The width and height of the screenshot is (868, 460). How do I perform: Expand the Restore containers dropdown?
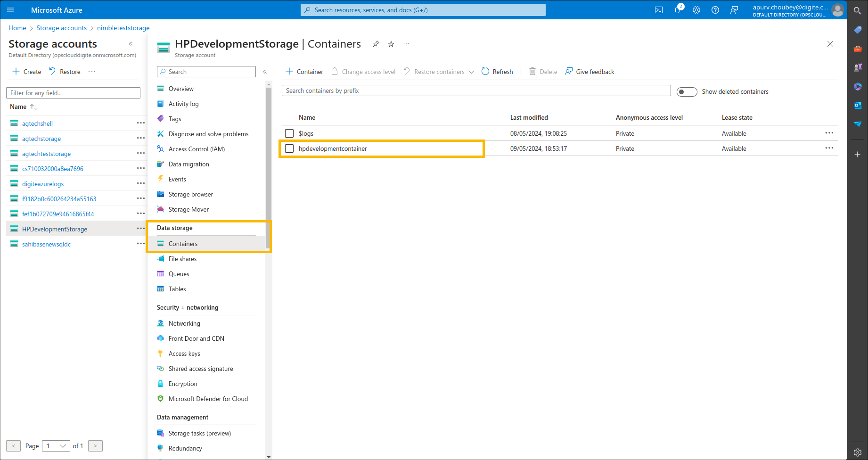pos(472,71)
